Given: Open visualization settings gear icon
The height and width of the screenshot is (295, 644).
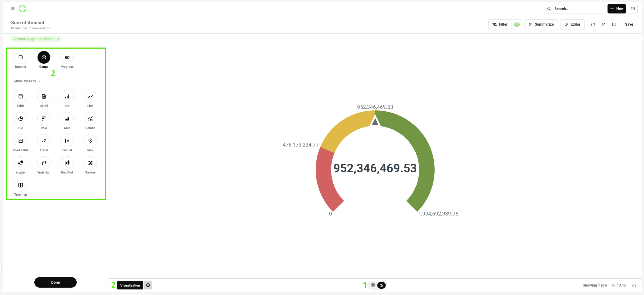Looking at the screenshot, I should (148, 285).
